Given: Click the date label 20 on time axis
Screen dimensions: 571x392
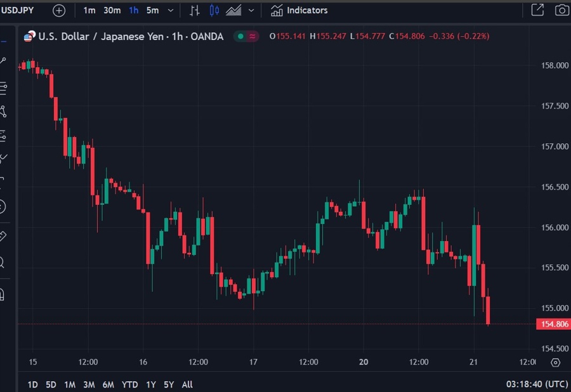Looking at the screenshot, I should (364, 362).
